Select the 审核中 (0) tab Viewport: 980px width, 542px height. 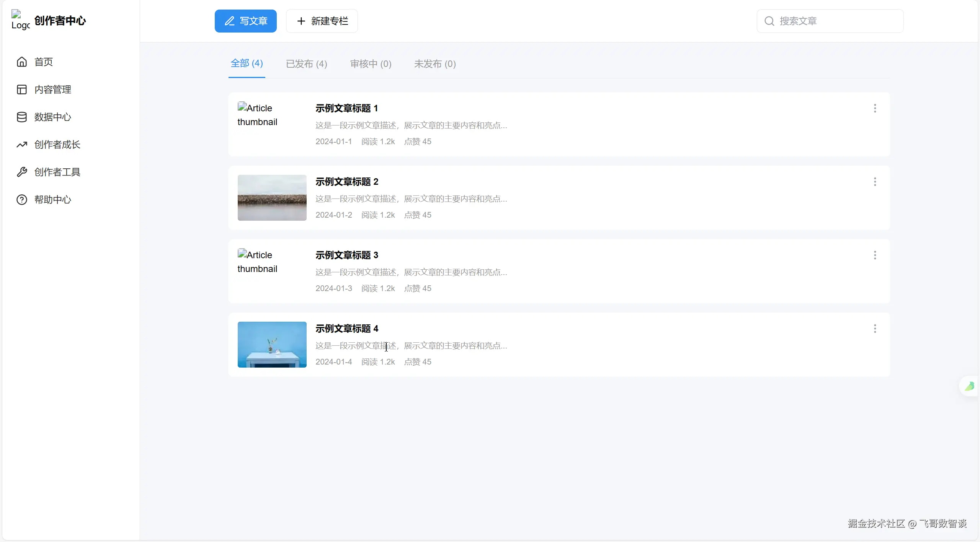click(371, 64)
